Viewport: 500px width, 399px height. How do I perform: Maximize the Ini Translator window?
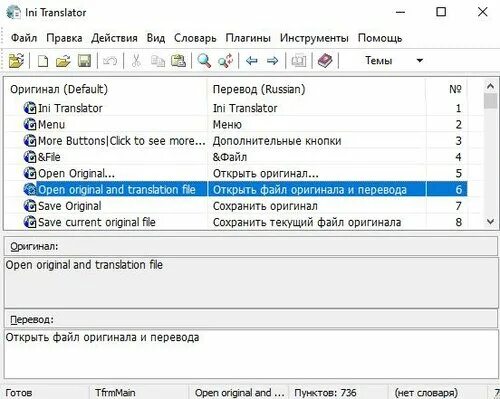441,12
